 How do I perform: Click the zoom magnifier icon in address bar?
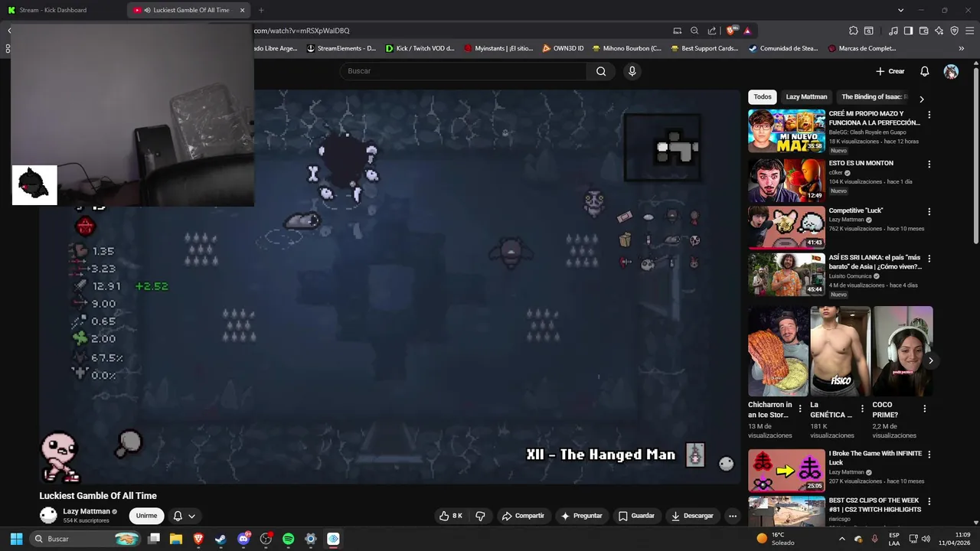click(694, 31)
